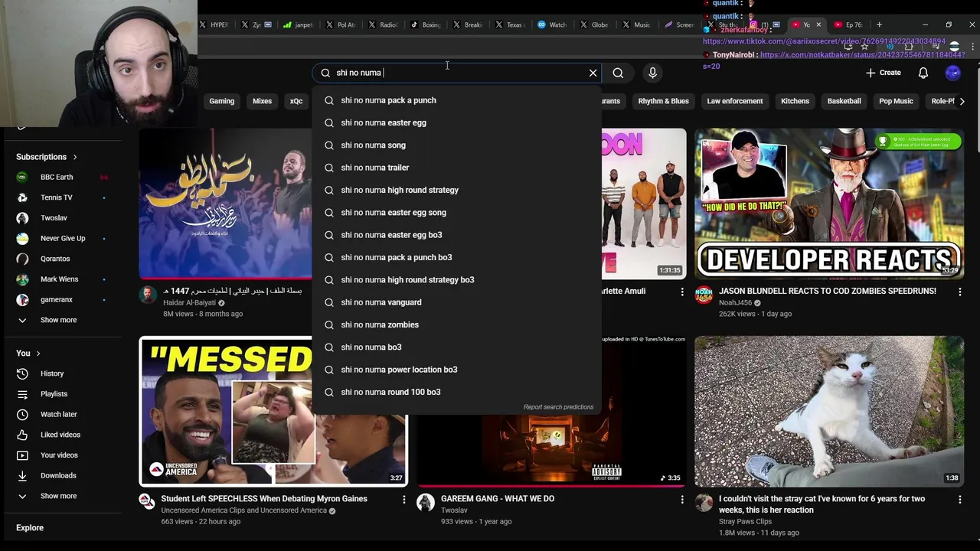This screenshot has height=551, width=980.
Task: Open Stray Paws Clips channel link
Action: pos(745,522)
